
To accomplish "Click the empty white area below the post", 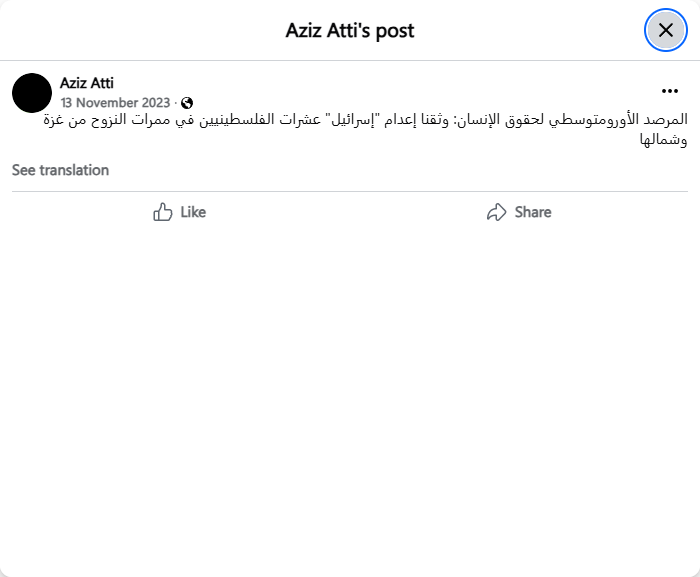I will 350,400.
